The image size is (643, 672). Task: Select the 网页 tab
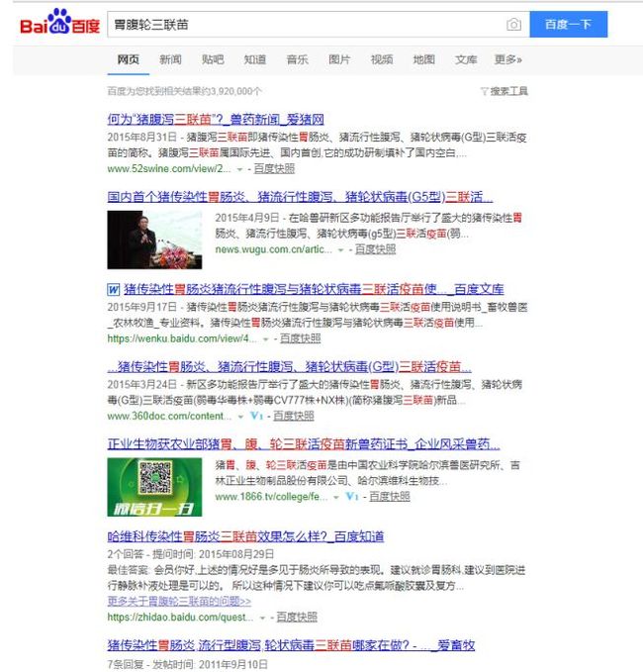[x=128, y=59]
